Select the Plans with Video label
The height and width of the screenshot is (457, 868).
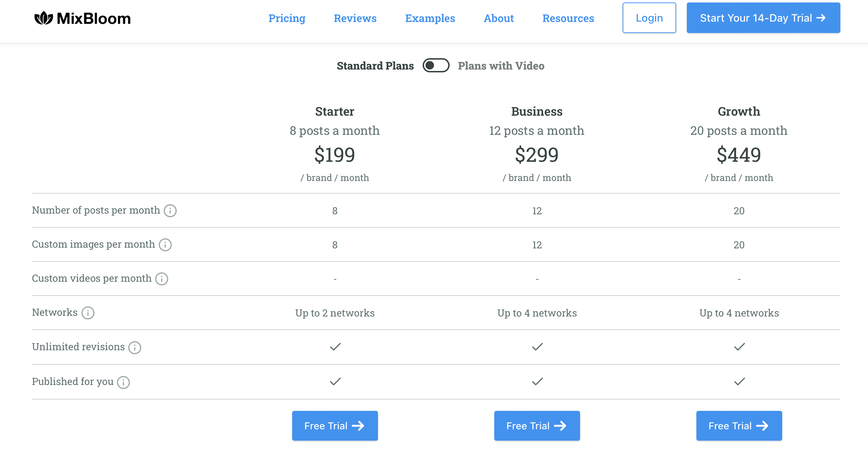[x=501, y=66]
